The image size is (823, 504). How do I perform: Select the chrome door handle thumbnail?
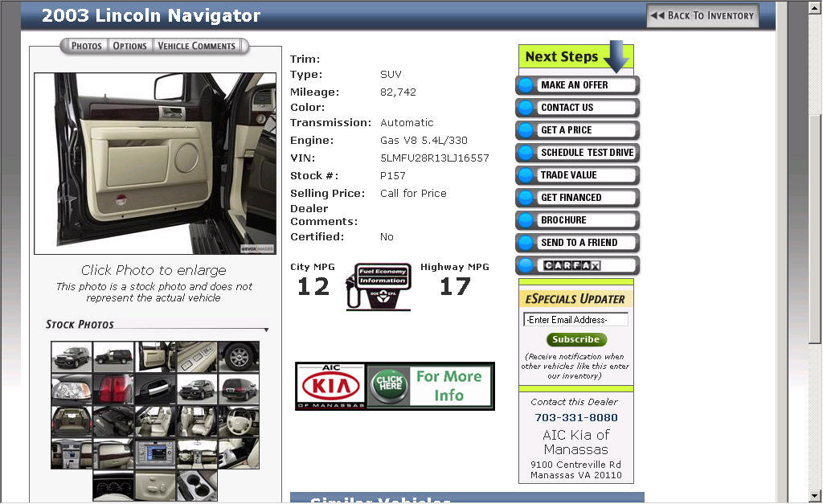pyautogui.click(x=155, y=389)
